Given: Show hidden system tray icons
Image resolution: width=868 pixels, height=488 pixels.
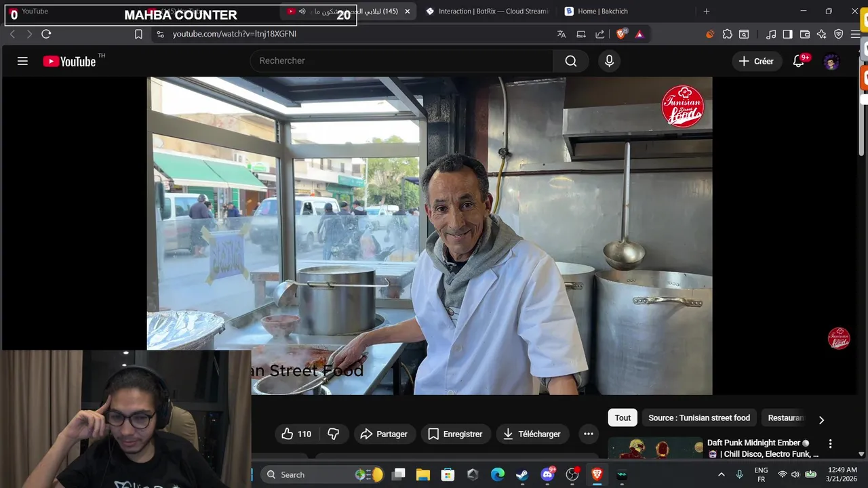Looking at the screenshot, I should [721, 474].
